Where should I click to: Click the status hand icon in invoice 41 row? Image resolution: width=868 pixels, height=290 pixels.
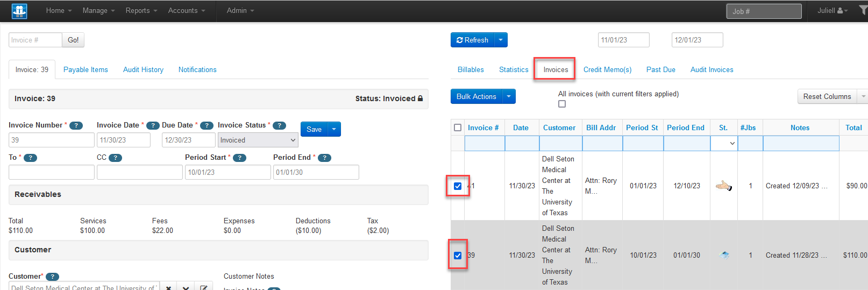pos(723,186)
